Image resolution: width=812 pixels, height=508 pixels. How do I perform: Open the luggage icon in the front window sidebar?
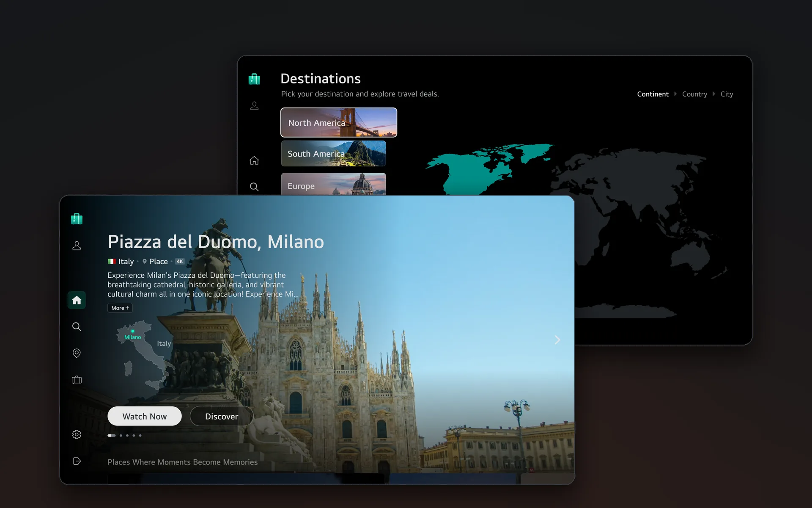(x=77, y=380)
